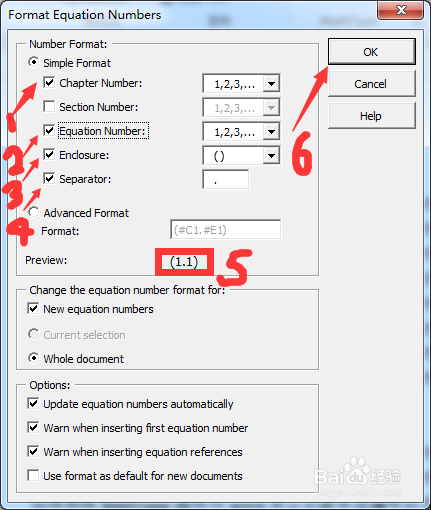
Task: Toggle the Equation Number checkbox
Action: [x=49, y=130]
